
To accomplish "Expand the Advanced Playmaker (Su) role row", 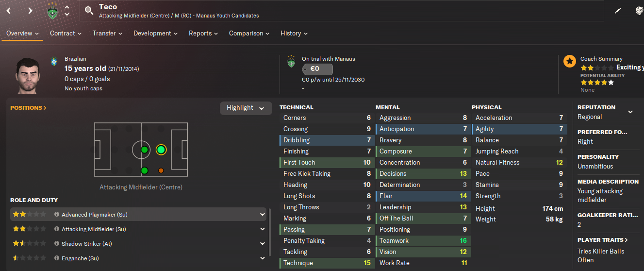I will [138, 214].
